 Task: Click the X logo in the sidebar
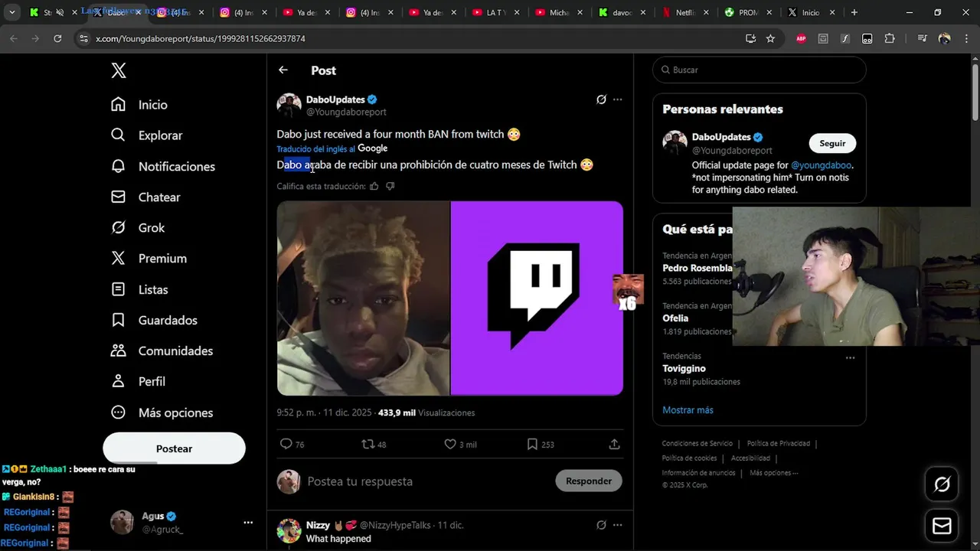click(x=119, y=70)
